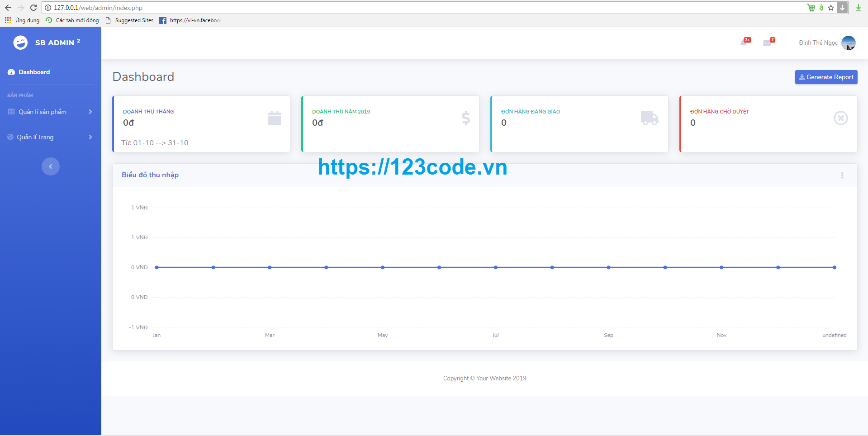Image resolution: width=868 pixels, height=436 pixels.
Task: Select Dashboard in the sidebar menu
Action: (33, 71)
